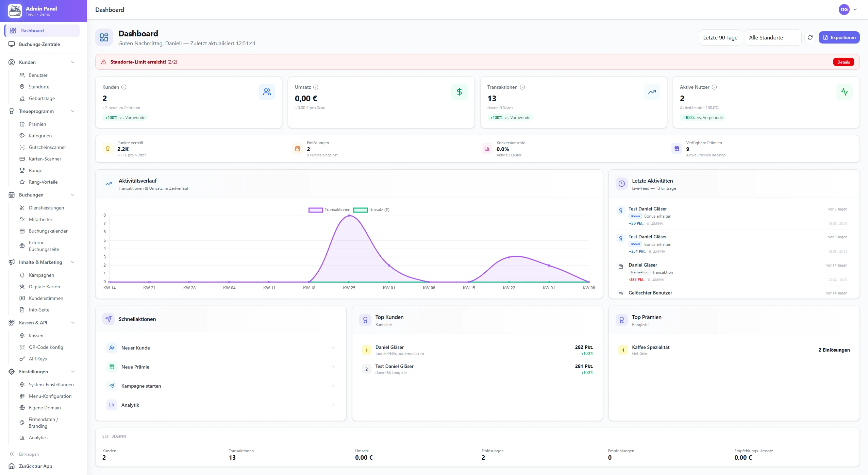Open the Digitale Karten section
This screenshot has width=868, height=475.
(x=44, y=286)
